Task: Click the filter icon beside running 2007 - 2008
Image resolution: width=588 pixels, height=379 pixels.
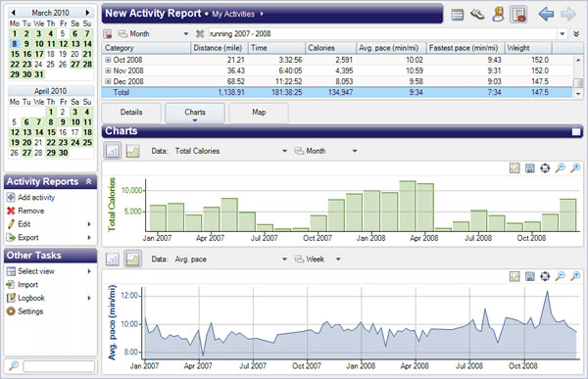Action: [200, 34]
